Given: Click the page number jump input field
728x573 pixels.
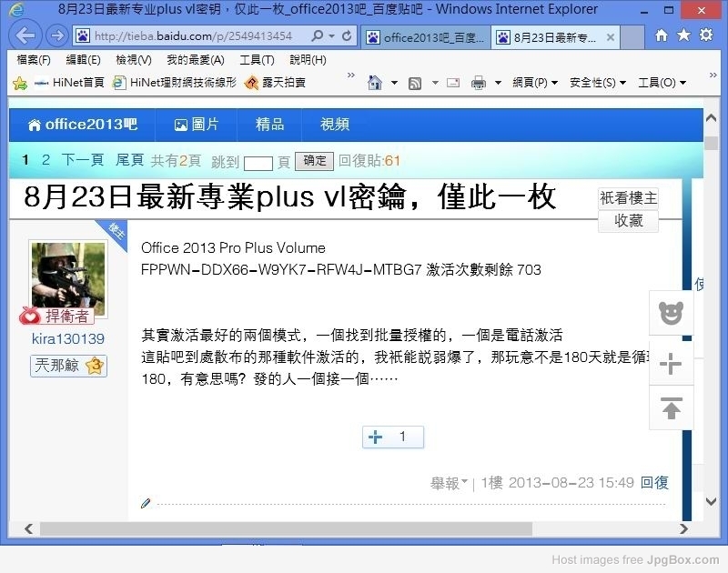Looking at the screenshot, I should click(258, 162).
